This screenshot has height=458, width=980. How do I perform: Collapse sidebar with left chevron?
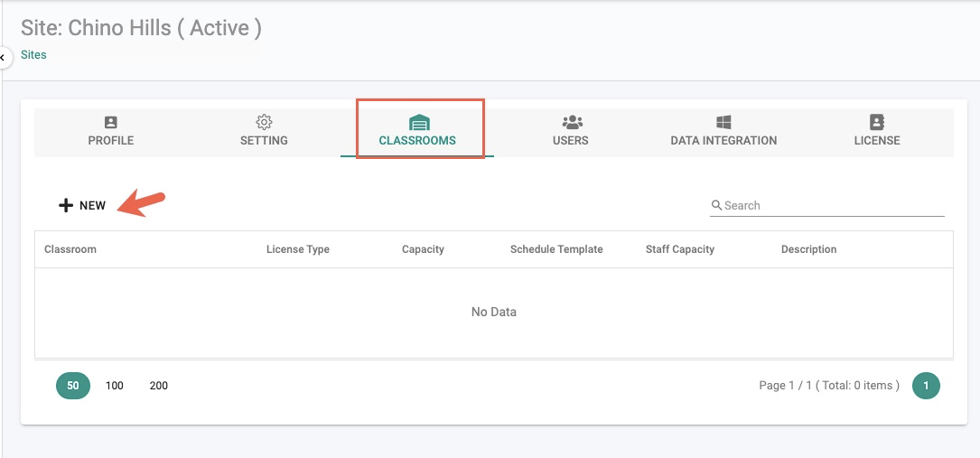point(3,58)
